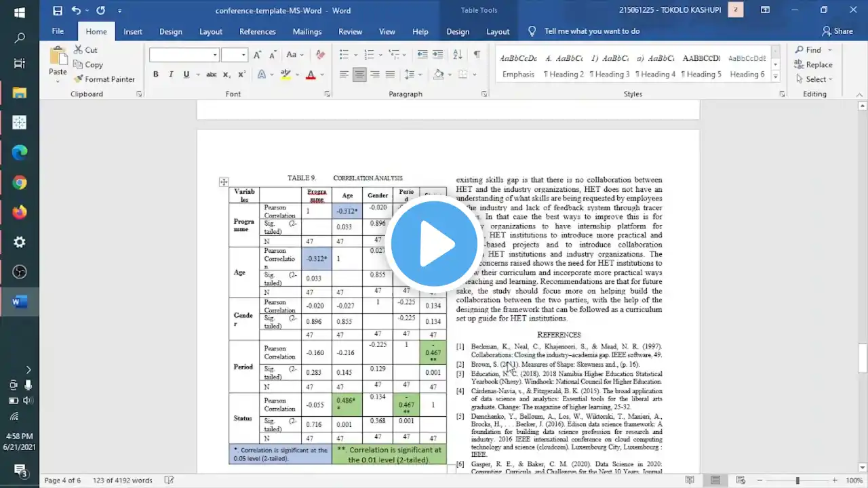The image size is (868, 488).
Task: Open the font size dropdown
Action: click(244, 55)
